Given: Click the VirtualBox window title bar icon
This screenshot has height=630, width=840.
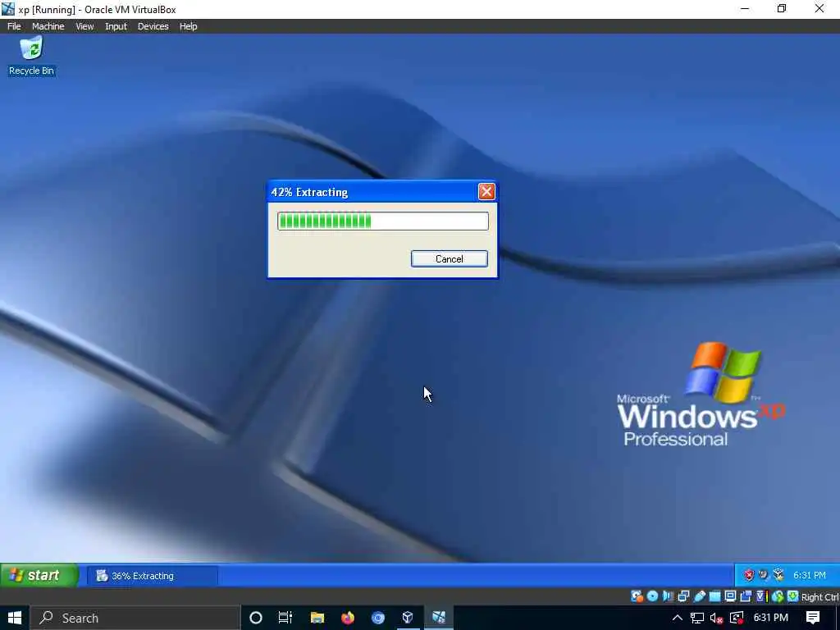Looking at the screenshot, I should click(8, 9).
